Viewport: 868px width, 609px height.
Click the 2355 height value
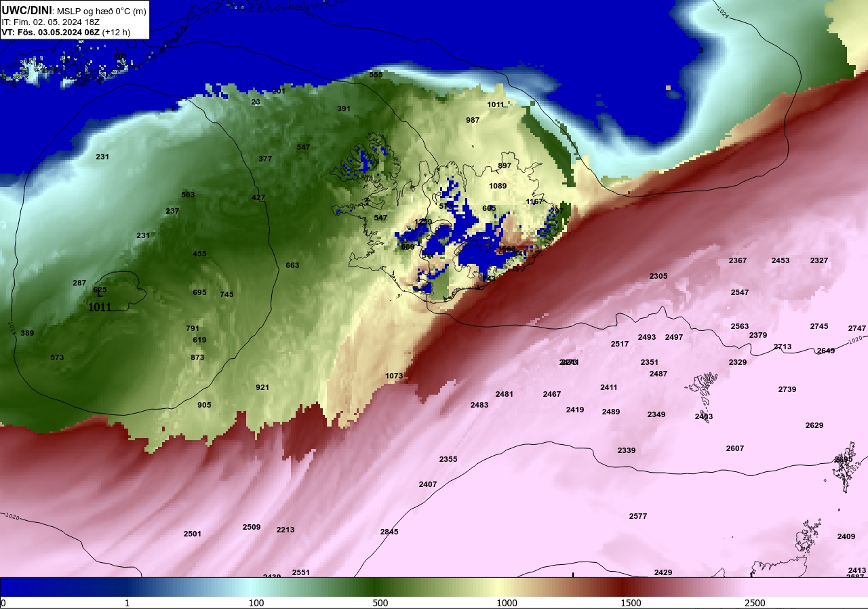pos(448,459)
